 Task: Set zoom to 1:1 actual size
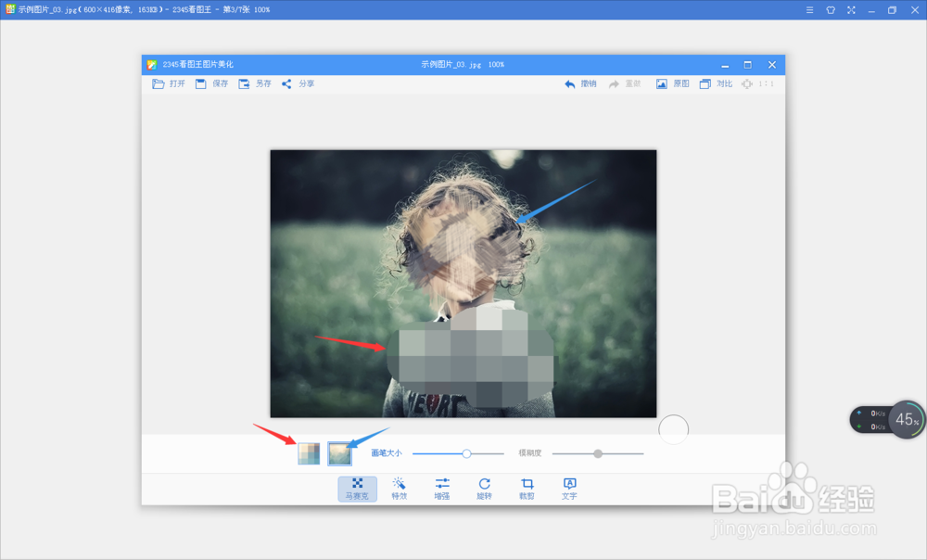click(758, 84)
